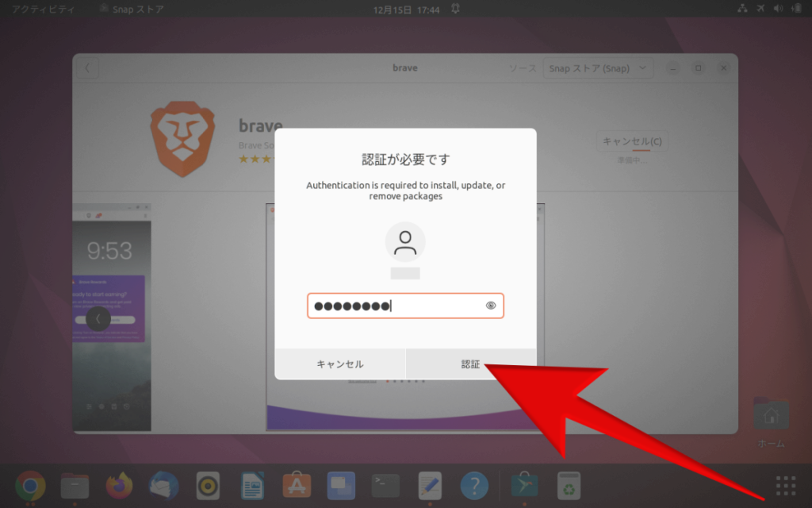The image size is (812, 508).
Task: Click the 'Authentication is required' message text
Action: [x=405, y=190]
